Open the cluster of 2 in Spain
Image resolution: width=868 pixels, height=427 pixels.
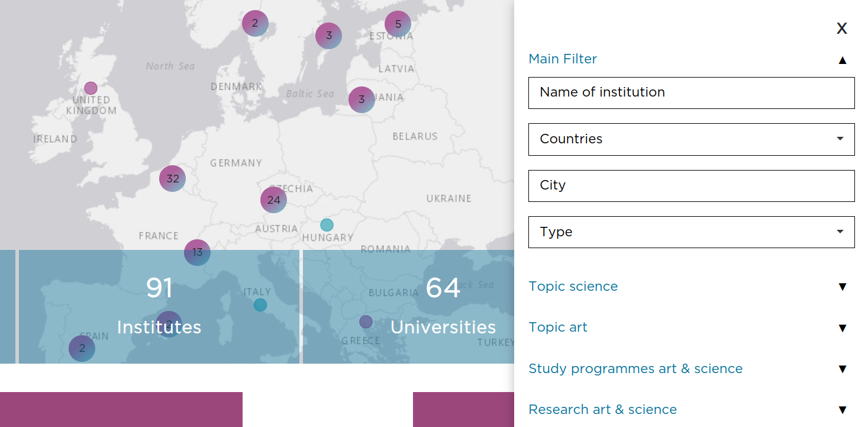coord(82,349)
